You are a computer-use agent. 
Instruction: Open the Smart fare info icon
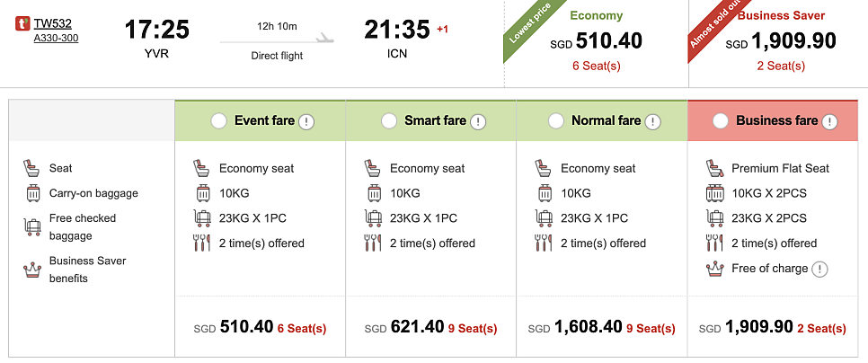coord(477,121)
